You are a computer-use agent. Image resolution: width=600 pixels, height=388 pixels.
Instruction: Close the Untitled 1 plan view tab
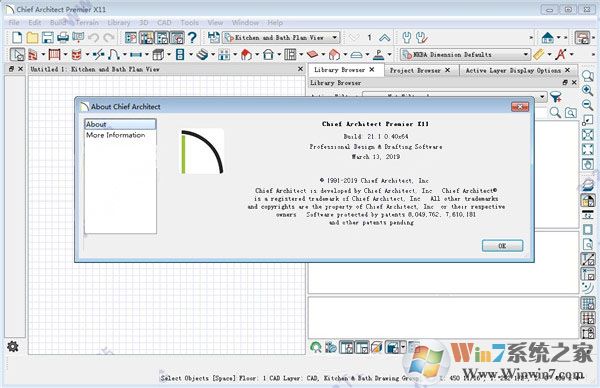point(300,69)
